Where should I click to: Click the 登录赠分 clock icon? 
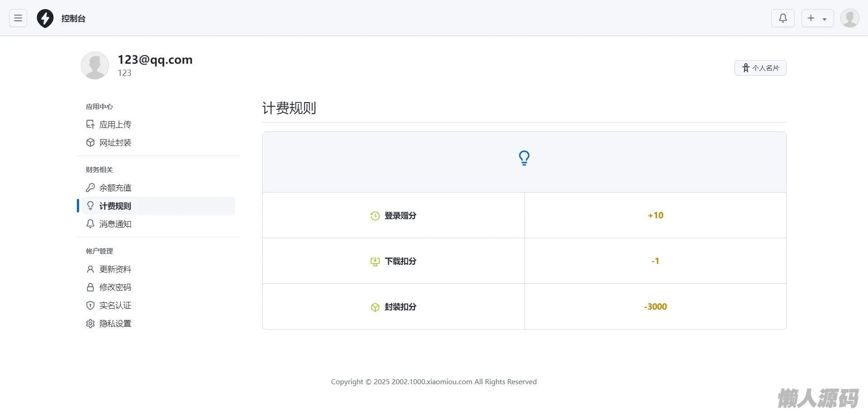(375, 216)
